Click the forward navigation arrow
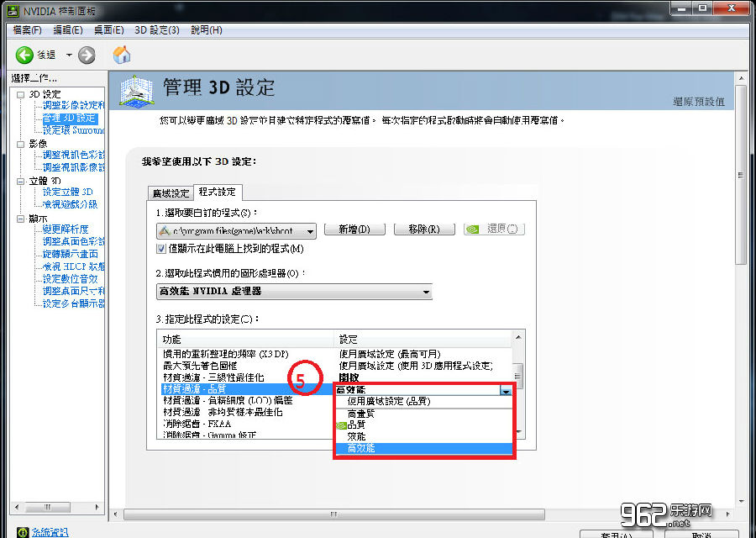The width and height of the screenshot is (756, 538). [x=87, y=53]
